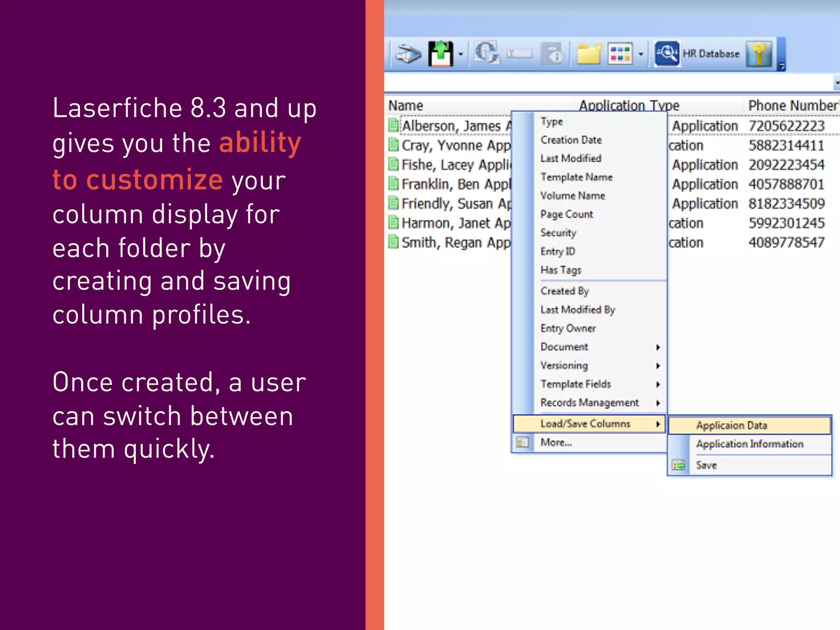Click the save columns icon beside Save
Viewport: 840px width, 630px height.
tap(678, 465)
